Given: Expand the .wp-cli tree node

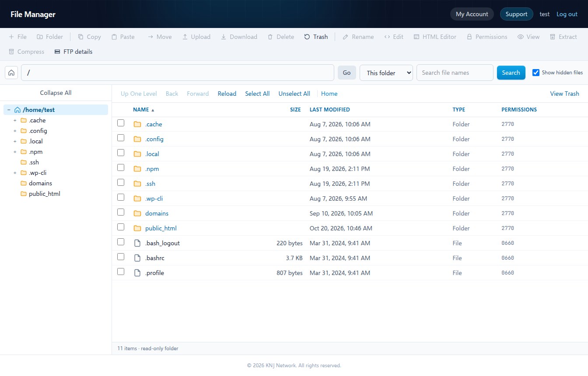Looking at the screenshot, I should click(x=15, y=173).
